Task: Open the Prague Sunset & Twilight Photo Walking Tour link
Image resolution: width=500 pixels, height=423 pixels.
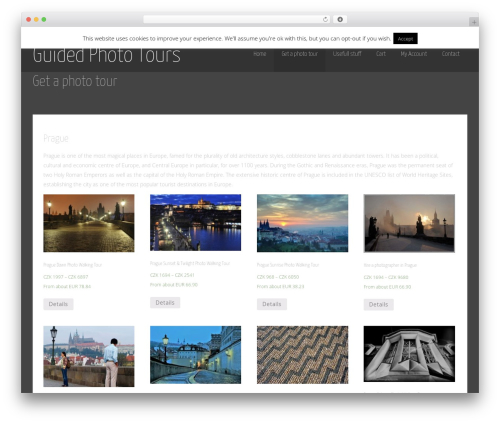Action: 190,263
